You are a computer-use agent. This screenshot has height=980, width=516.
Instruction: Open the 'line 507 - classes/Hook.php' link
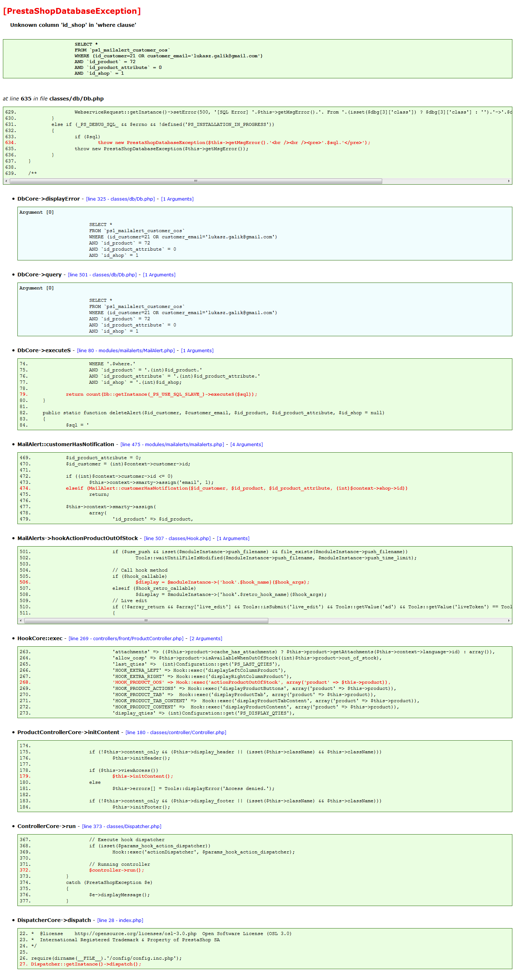click(x=177, y=538)
